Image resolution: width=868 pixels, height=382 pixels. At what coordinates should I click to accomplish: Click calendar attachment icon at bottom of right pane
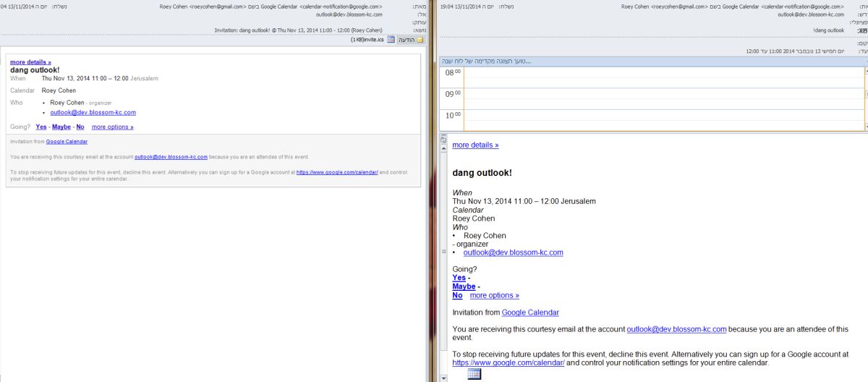(474, 374)
